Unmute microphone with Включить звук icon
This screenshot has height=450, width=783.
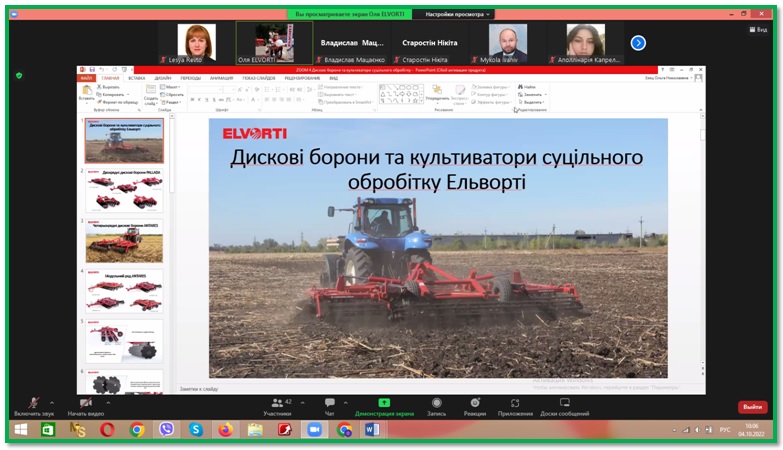click(33, 403)
